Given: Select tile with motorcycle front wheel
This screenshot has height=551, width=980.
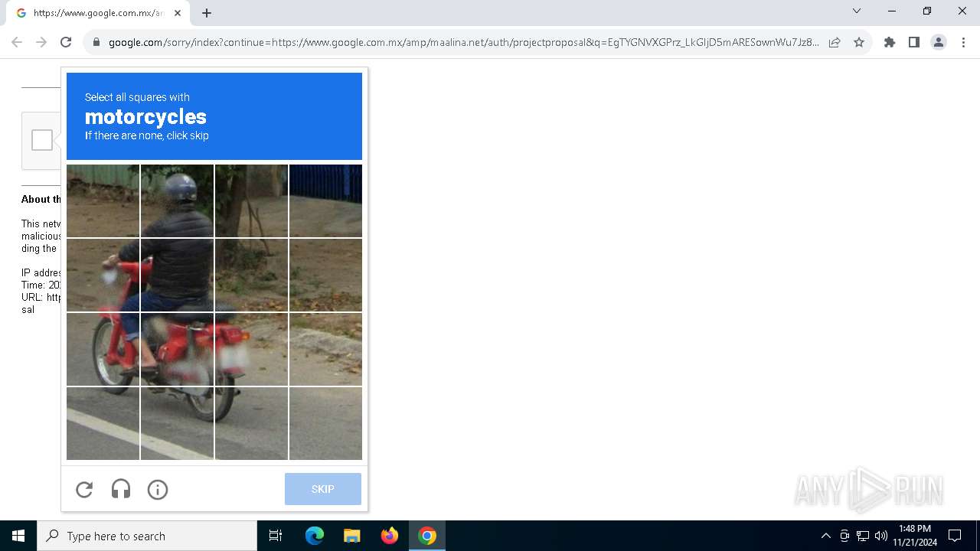Looking at the screenshot, I should (x=103, y=349).
